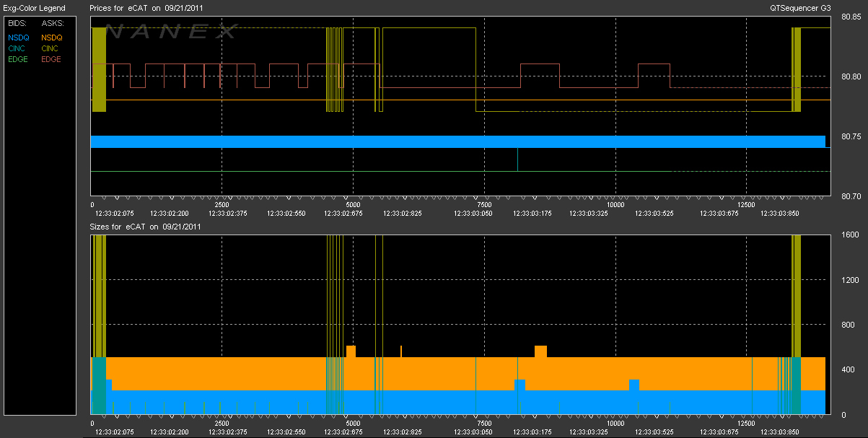Select the 400 size axis label
The height and width of the screenshot is (438, 868).
point(847,369)
